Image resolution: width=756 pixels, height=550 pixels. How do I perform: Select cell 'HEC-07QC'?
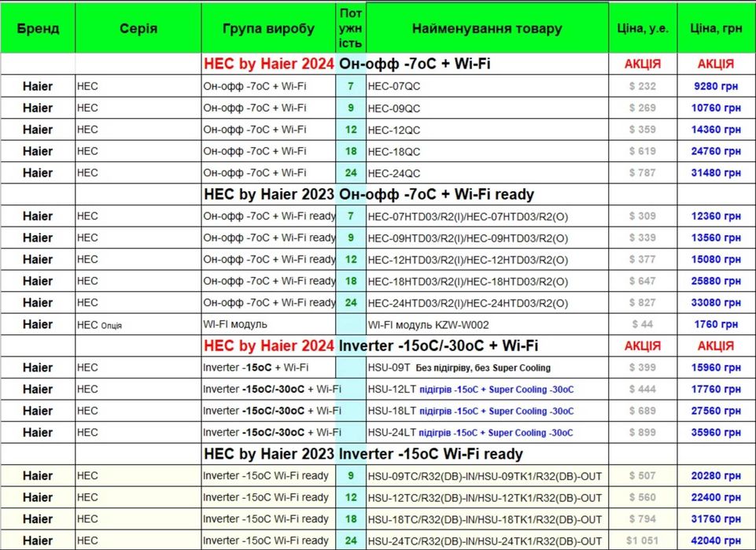487,87
